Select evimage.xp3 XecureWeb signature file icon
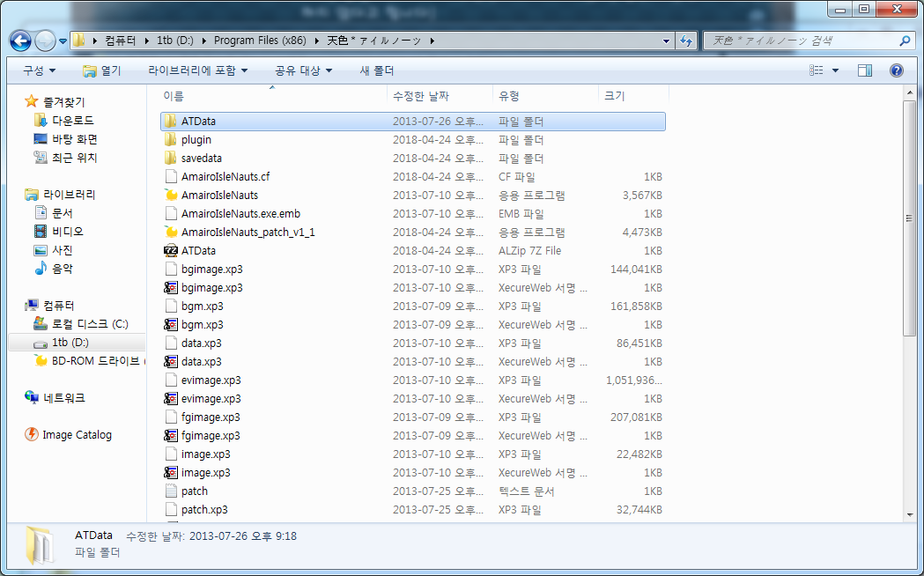 [170, 399]
